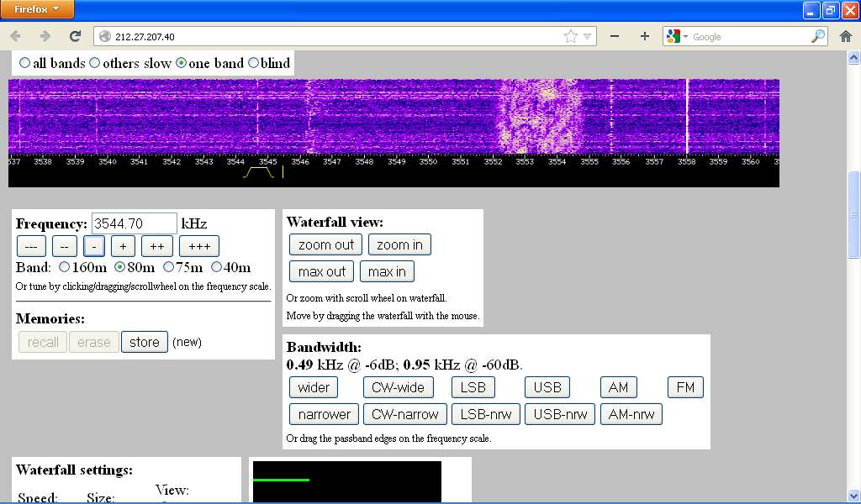Select the 'all bands' radio option
The height and width of the screenshot is (504, 861).
(x=24, y=63)
